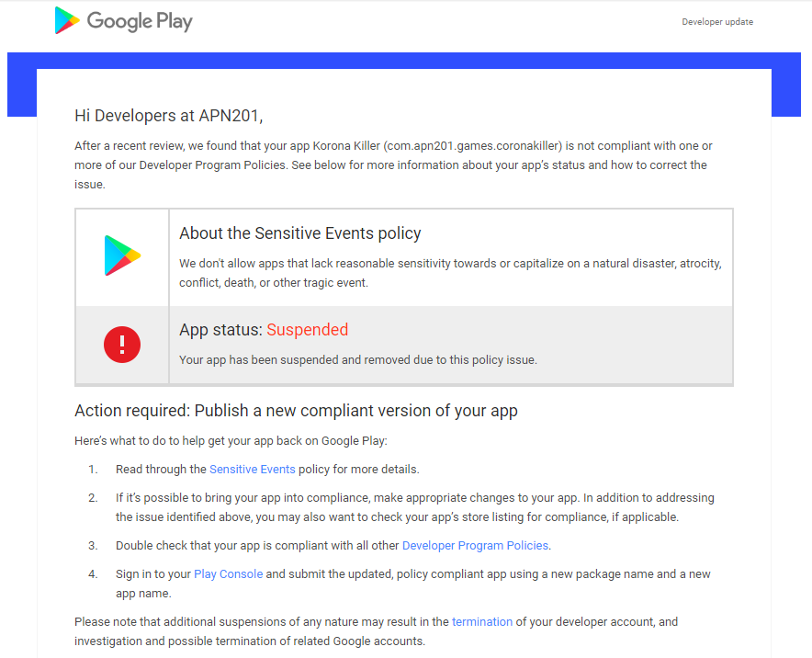This screenshot has width=812, height=658.
Task: Click the About the Sensitive Events policy heading
Action: pos(299,233)
